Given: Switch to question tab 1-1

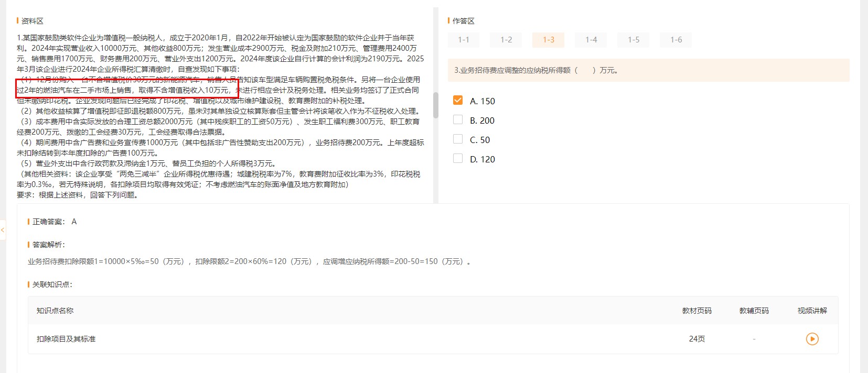Looking at the screenshot, I should pos(464,40).
